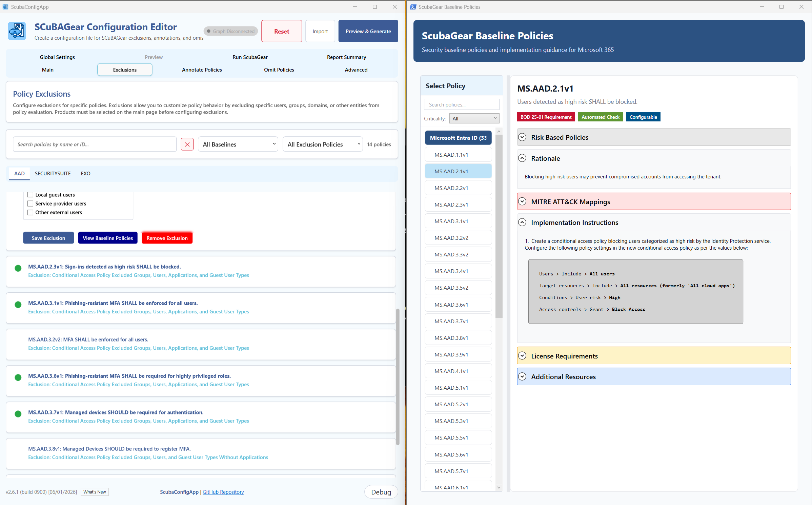Click the Preview & Generate button
812x505 pixels.
tap(368, 31)
